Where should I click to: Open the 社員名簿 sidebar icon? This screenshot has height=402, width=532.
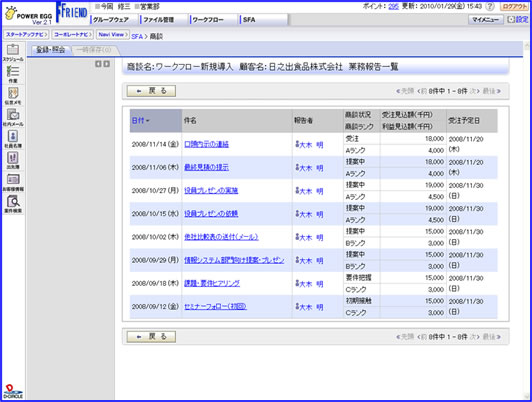(x=13, y=139)
